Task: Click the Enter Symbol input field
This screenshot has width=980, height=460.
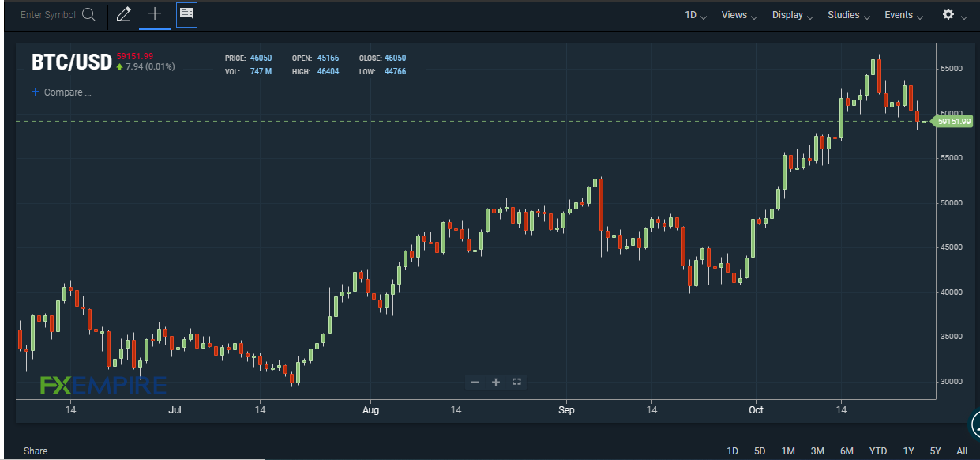Action: 48,15
